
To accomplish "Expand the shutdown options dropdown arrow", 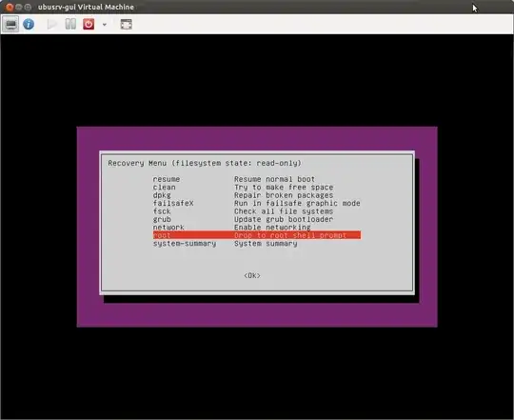I will pos(105,24).
